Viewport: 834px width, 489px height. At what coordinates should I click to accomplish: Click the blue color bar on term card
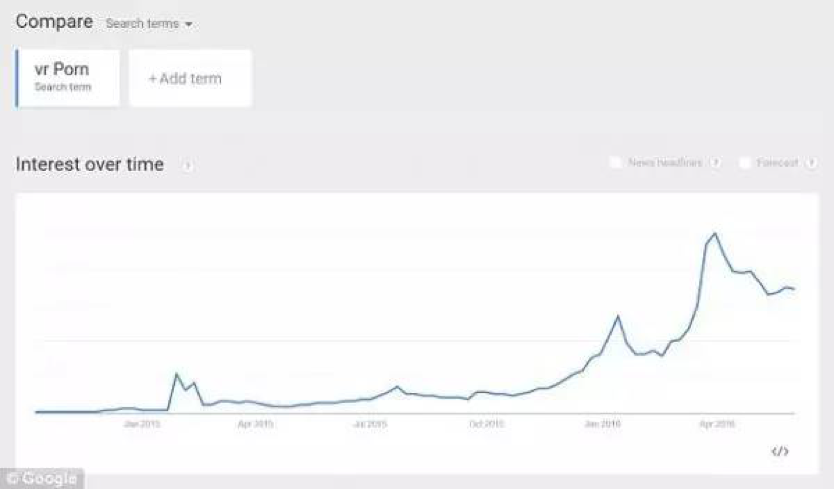coord(17,78)
